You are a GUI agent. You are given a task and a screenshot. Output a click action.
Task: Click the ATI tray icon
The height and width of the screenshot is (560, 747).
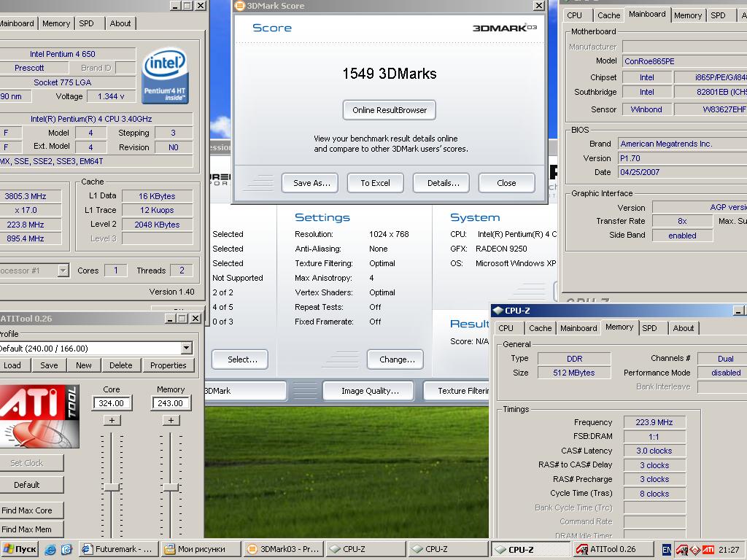pos(708,550)
